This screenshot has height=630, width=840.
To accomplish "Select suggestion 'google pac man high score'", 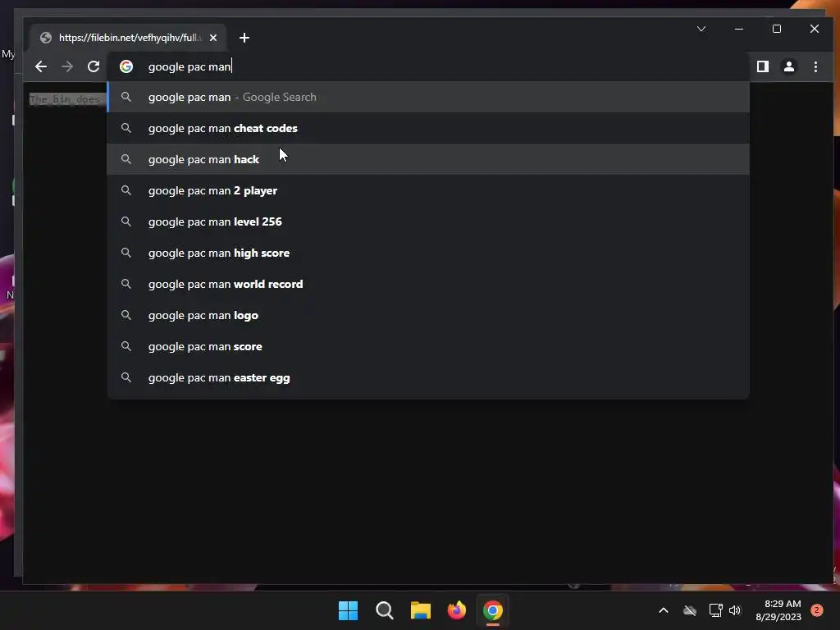I will (428, 253).
